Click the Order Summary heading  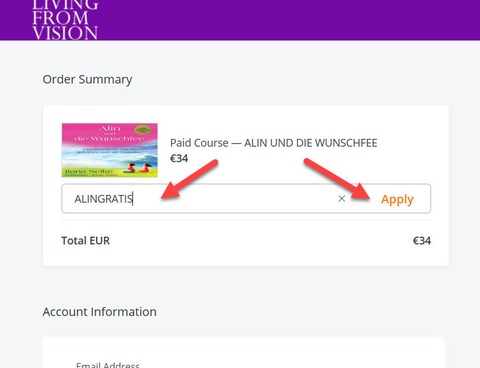point(87,80)
